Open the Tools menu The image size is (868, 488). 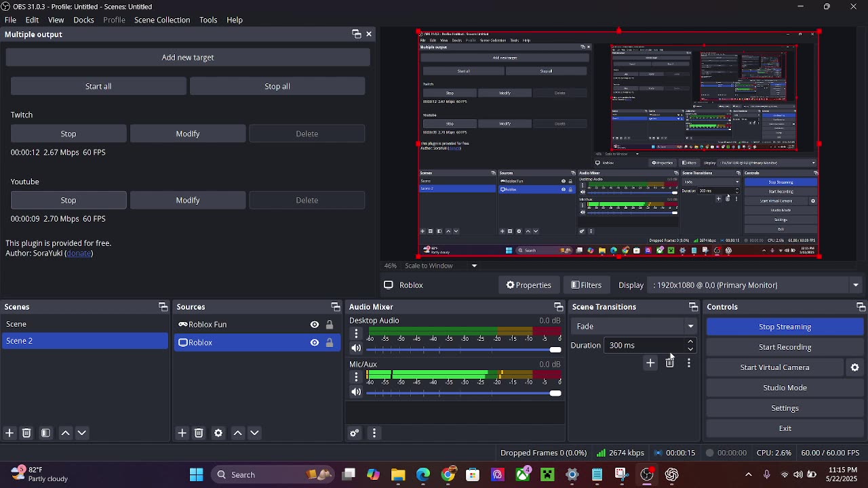(208, 20)
